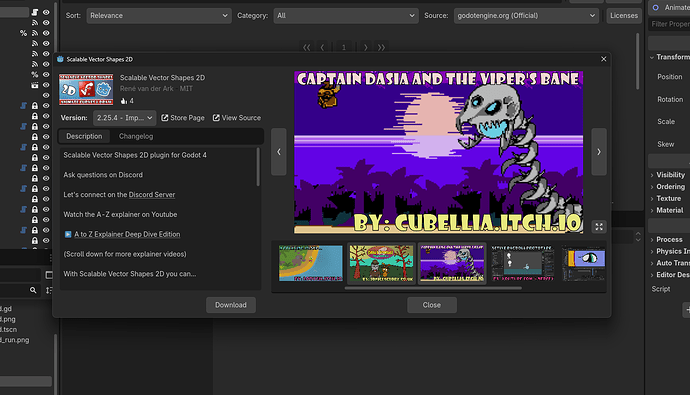The image size is (690, 395).
Task: Click the Skew property label
Action: click(665, 144)
